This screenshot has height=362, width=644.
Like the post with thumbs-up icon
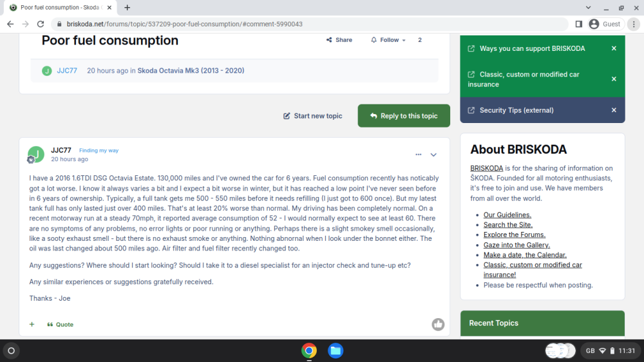click(x=438, y=324)
